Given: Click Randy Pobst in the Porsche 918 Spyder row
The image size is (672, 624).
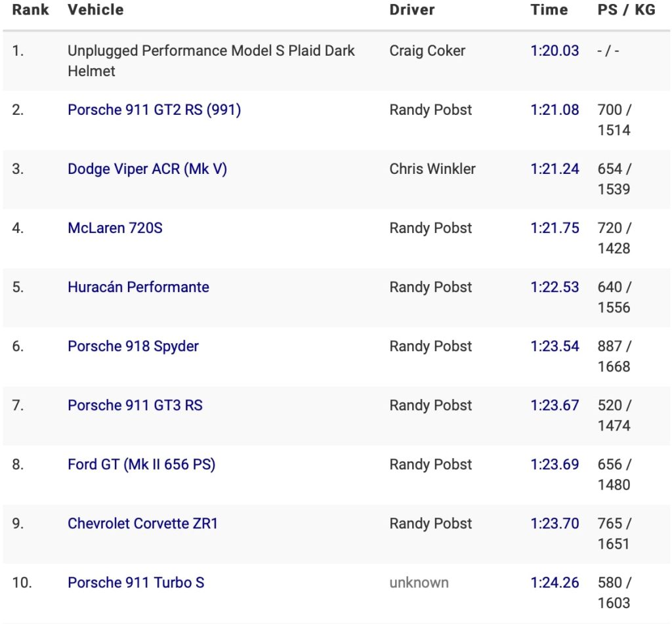Looking at the screenshot, I should click(430, 346).
